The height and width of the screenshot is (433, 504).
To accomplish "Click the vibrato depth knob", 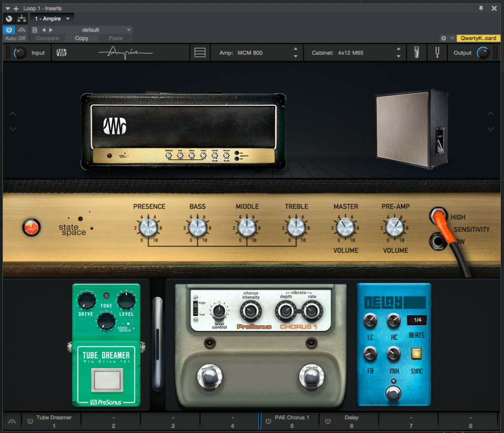I will tap(286, 311).
